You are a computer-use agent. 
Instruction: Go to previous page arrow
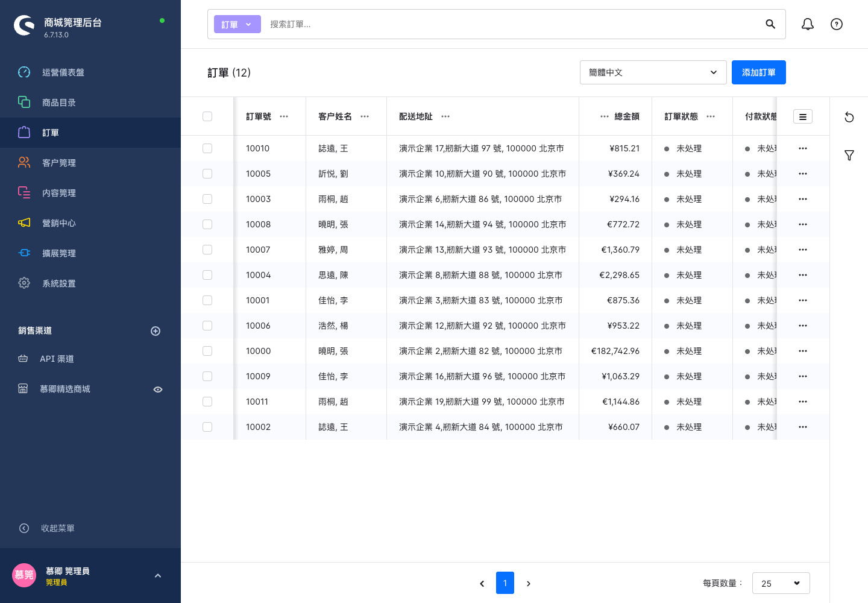coord(482,584)
